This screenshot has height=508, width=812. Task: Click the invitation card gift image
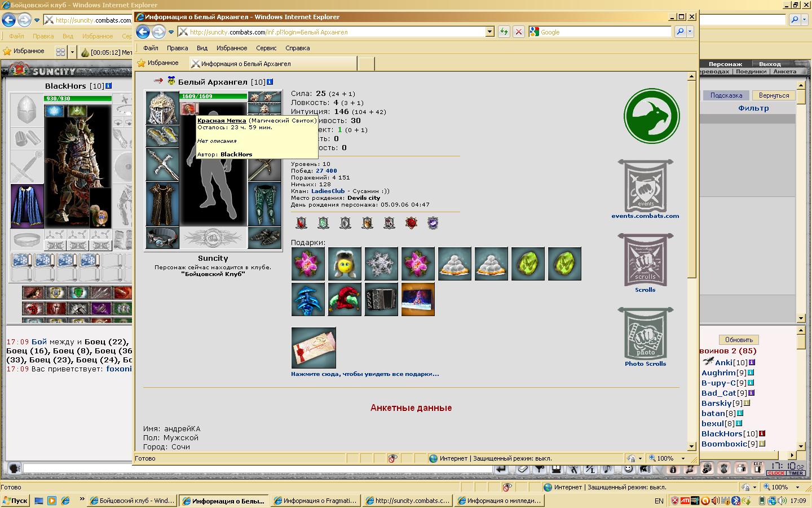point(314,348)
